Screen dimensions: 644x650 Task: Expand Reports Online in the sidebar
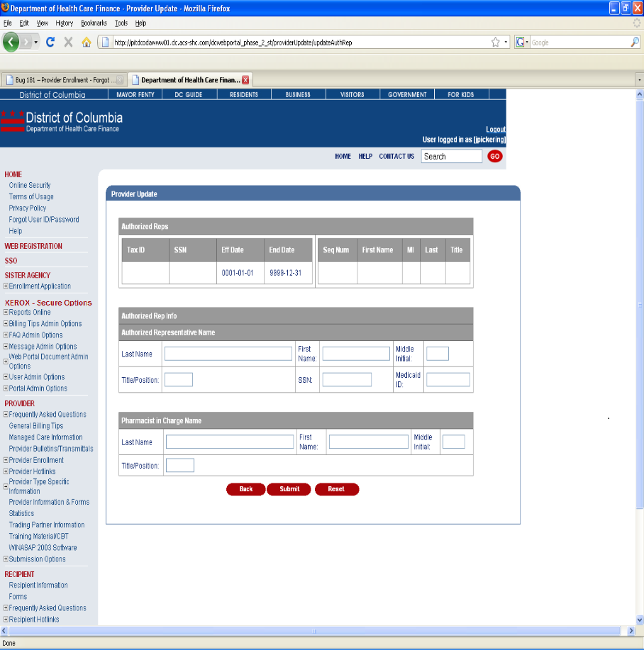[6, 312]
